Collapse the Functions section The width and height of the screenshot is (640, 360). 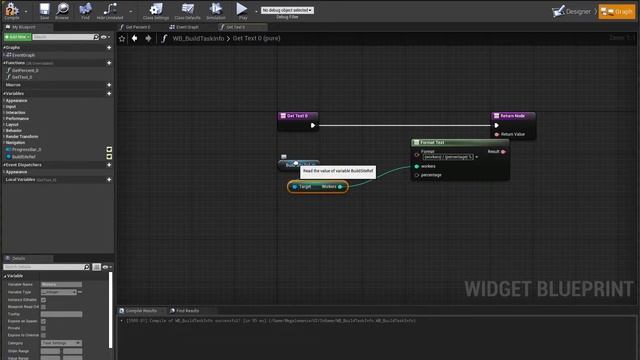pos(4,63)
